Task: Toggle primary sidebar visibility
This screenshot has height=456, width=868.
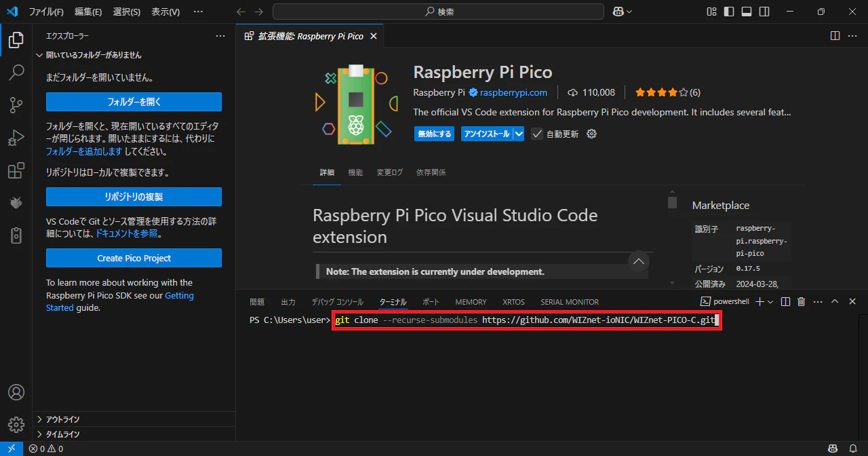Action: 729,12
